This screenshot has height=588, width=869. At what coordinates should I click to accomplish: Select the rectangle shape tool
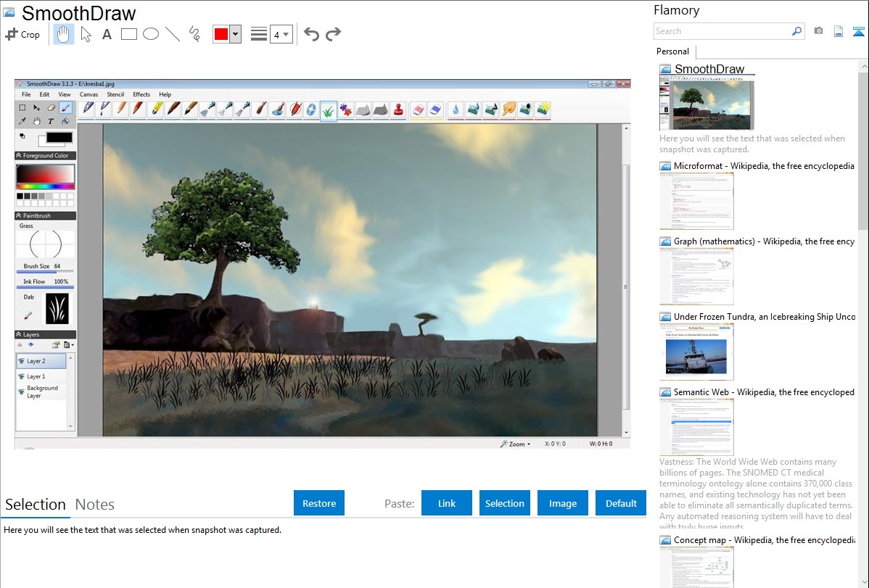(x=129, y=34)
